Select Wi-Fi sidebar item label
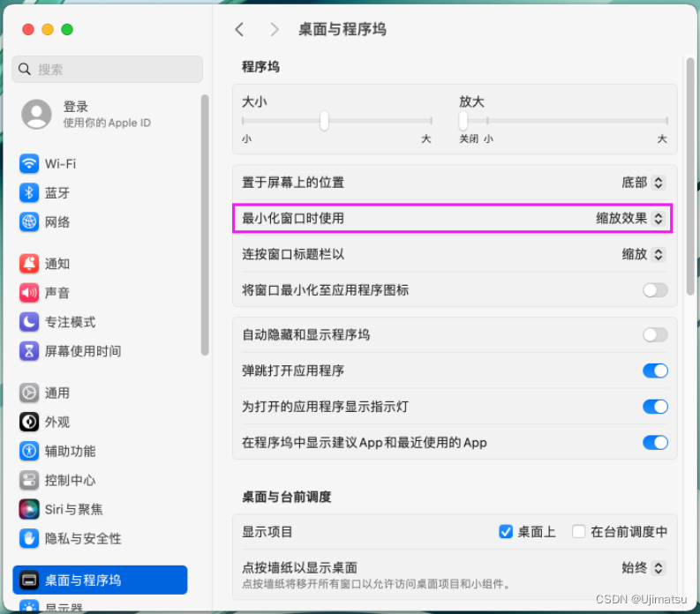The height and width of the screenshot is (614, 700). click(x=60, y=164)
